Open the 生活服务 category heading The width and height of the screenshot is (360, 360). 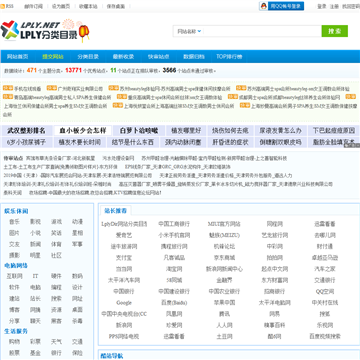16,331
